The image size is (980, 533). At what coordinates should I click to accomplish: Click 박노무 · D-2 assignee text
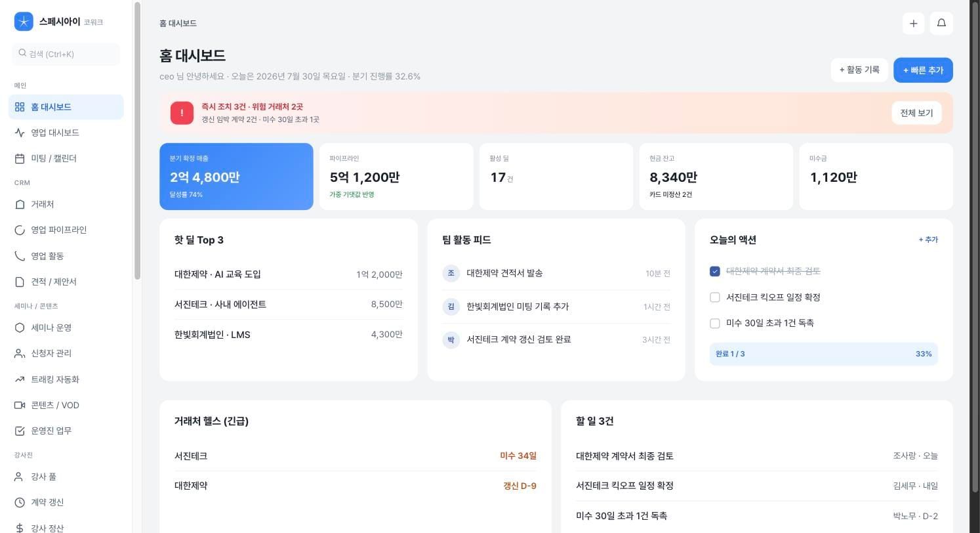click(x=915, y=516)
